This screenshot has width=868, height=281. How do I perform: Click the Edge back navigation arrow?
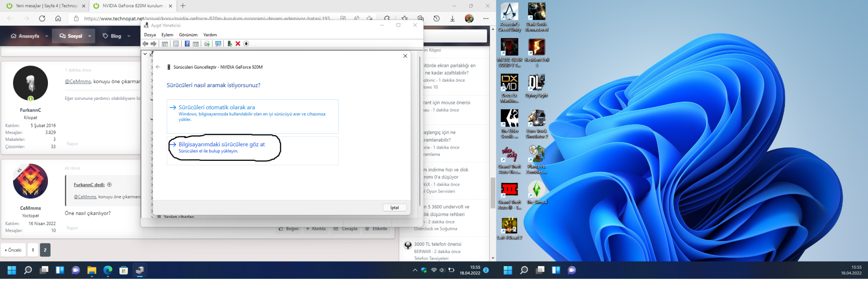point(10,19)
